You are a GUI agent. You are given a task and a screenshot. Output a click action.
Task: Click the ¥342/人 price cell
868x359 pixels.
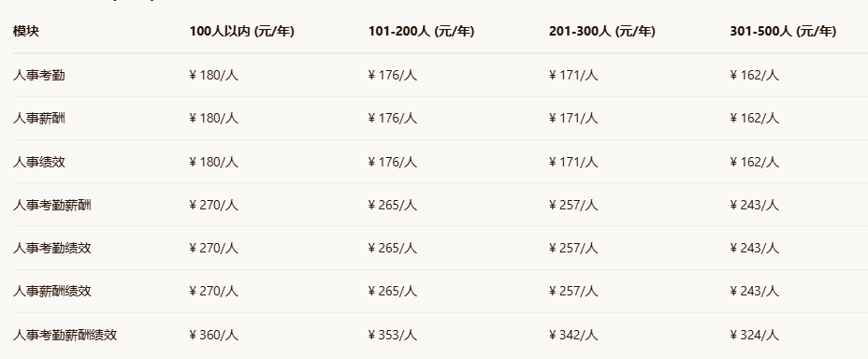pos(573,336)
